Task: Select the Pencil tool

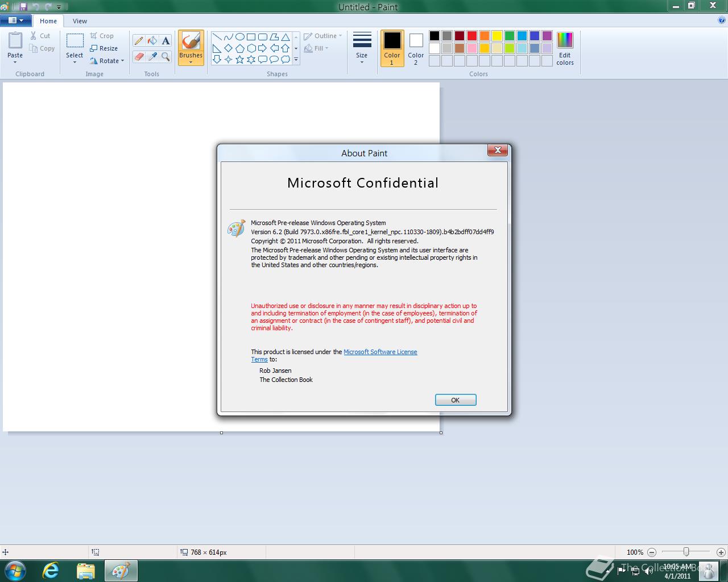Action: (x=139, y=40)
